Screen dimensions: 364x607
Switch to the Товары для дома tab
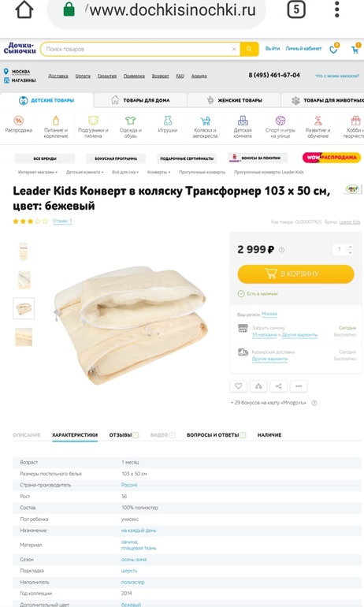140,100
